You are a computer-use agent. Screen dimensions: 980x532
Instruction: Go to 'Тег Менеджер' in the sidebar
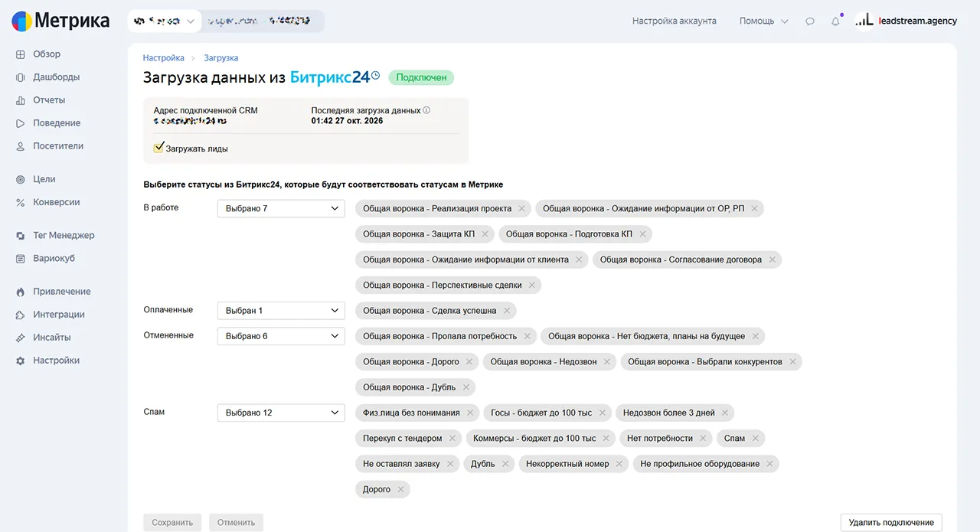(64, 235)
